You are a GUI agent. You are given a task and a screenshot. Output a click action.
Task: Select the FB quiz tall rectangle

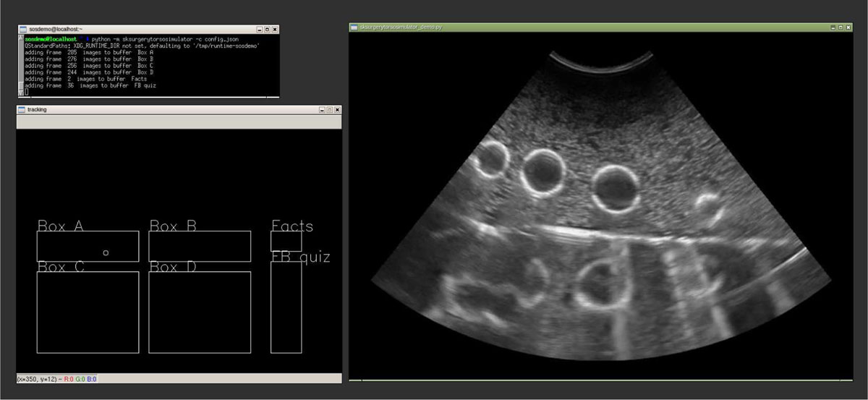tap(286, 307)
